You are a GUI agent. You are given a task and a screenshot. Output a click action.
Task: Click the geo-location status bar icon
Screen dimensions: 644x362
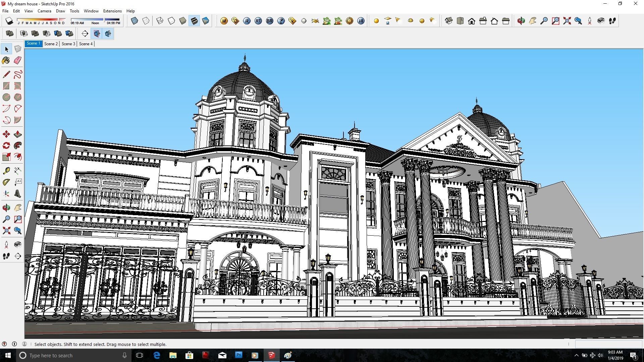4,344
